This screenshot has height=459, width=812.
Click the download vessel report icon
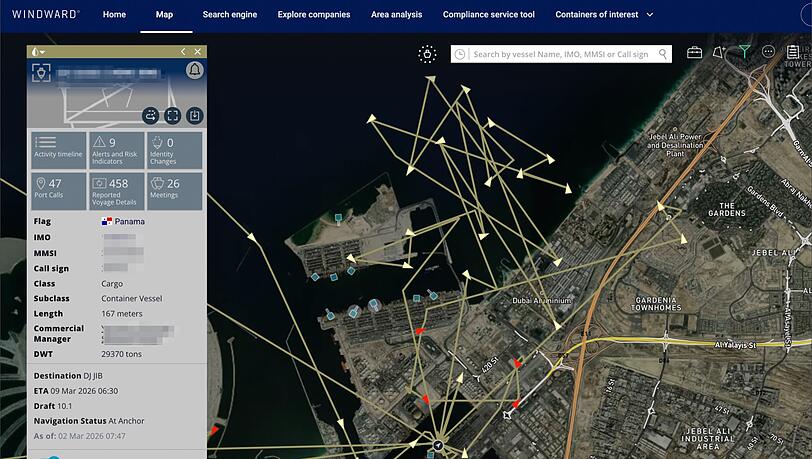click(x=195, y=115)
